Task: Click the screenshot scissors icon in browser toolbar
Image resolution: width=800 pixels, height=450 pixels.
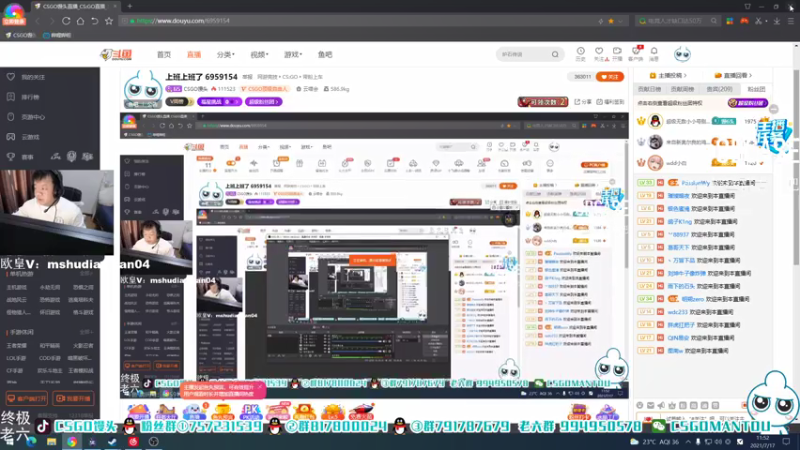Action: pos(758,21)
